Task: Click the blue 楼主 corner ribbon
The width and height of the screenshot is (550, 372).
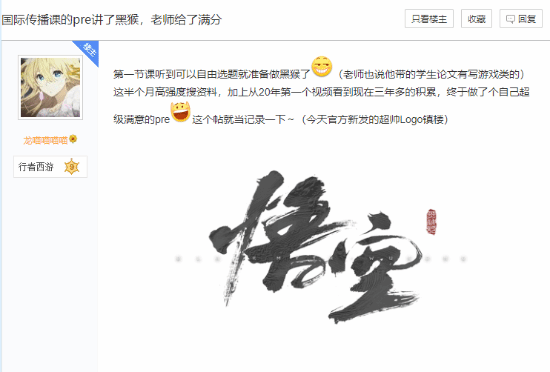Action: [x=88, y=50]
